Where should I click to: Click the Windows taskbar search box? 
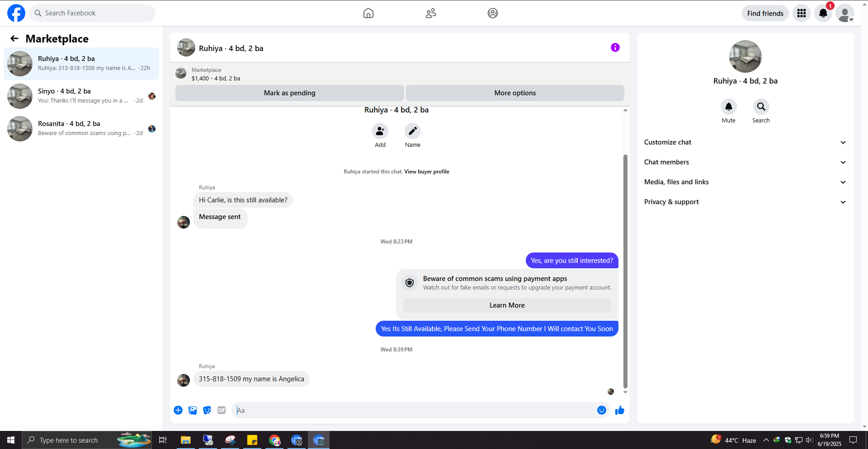point(87,440)
